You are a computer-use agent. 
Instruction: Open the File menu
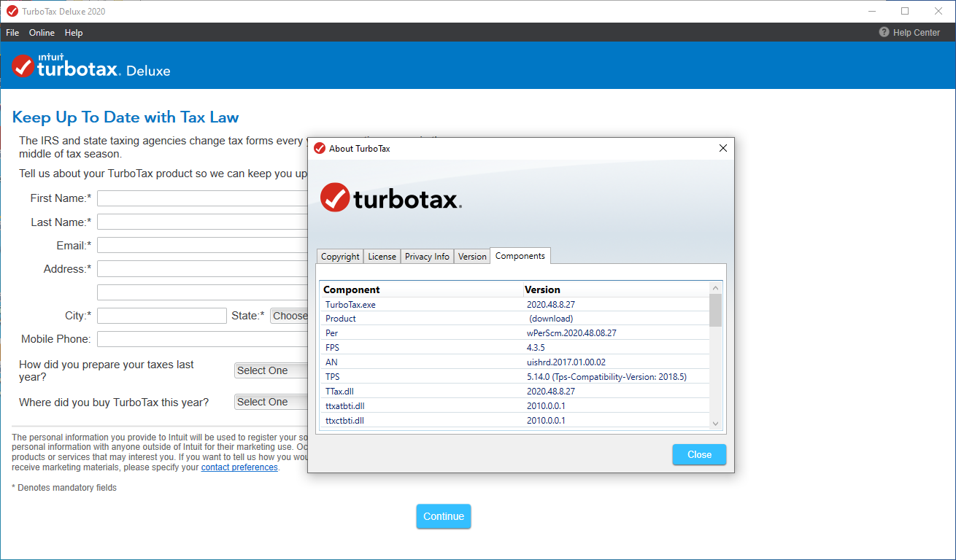pyautogui.click(x=12, y=32)
